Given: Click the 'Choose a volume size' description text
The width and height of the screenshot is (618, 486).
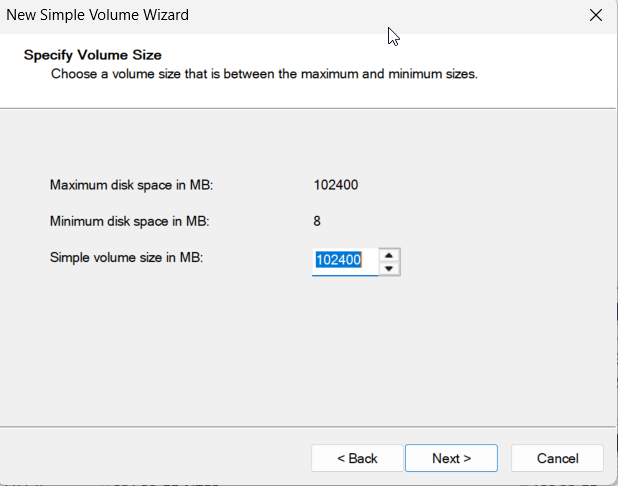Looking at the screenshot, I should pos(264,74).
